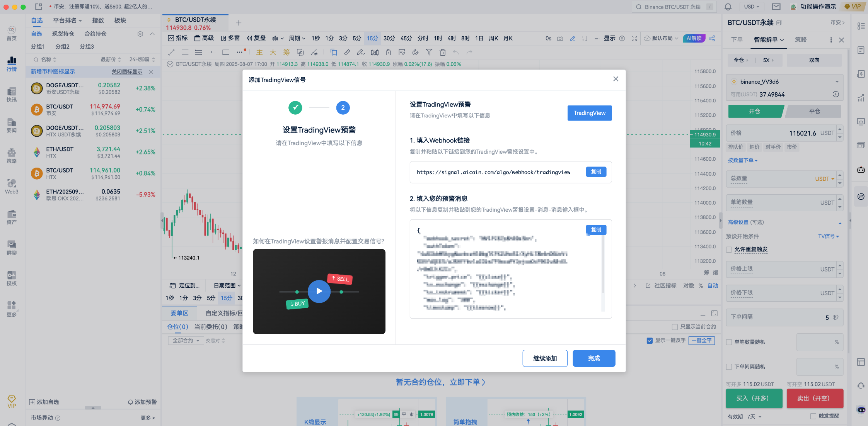The image size is (868, 426).
Task: Open the 指标 indicators toolbar item
Action: [x=178, y=38]
